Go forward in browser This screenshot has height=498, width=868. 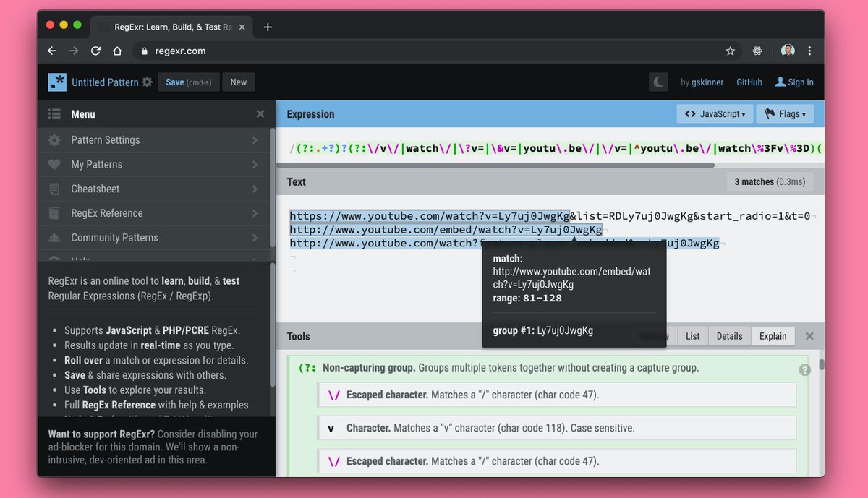click(73, 51)
